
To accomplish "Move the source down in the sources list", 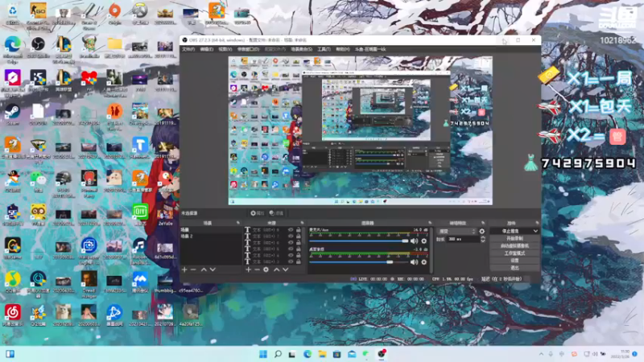I will point(286,269).
